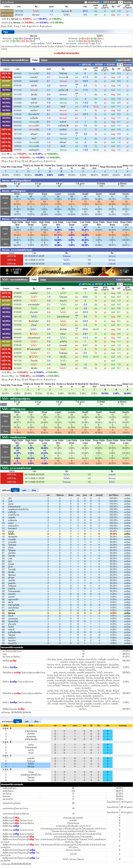Screen dimensions: 133x868
Task: Select รวม tab in league standings table
Action: [x=15, y=490]
